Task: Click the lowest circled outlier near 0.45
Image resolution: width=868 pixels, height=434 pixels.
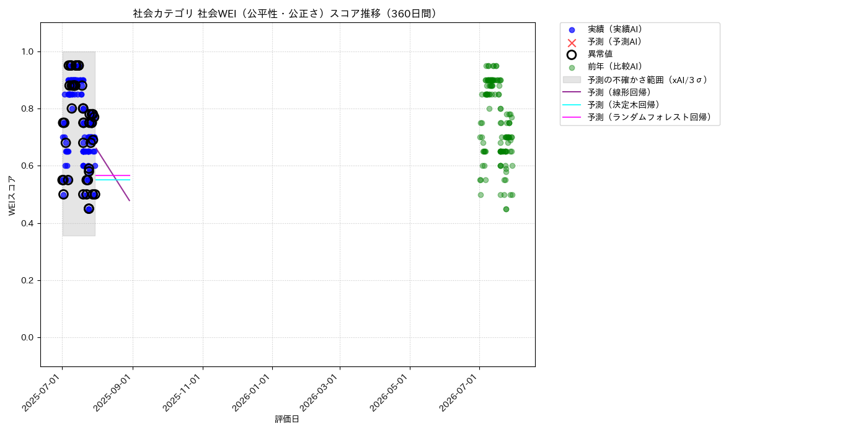Action: (x=89, y=209)
